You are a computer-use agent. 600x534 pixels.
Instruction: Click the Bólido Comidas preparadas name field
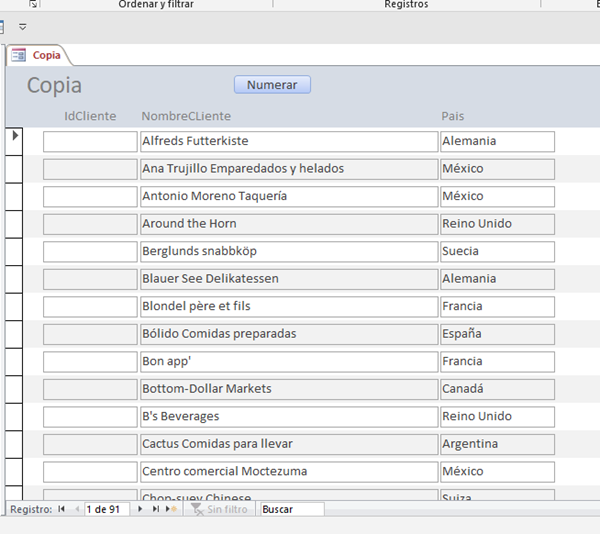coord(289,334)
